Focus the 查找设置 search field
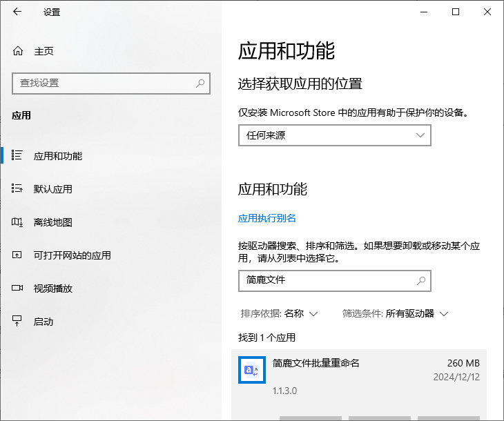 click(111, 84)
